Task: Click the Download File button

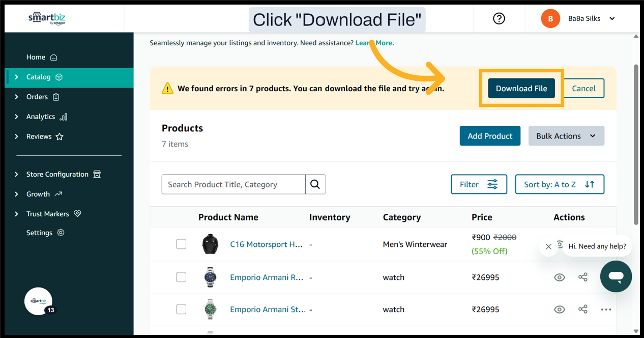Action: (x=521, y=89)
